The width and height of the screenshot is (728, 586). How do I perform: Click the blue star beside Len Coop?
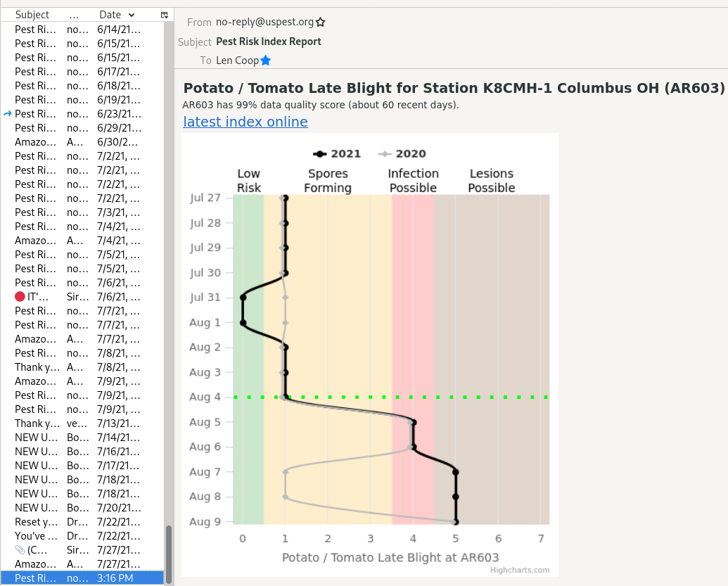pos(266,60)
